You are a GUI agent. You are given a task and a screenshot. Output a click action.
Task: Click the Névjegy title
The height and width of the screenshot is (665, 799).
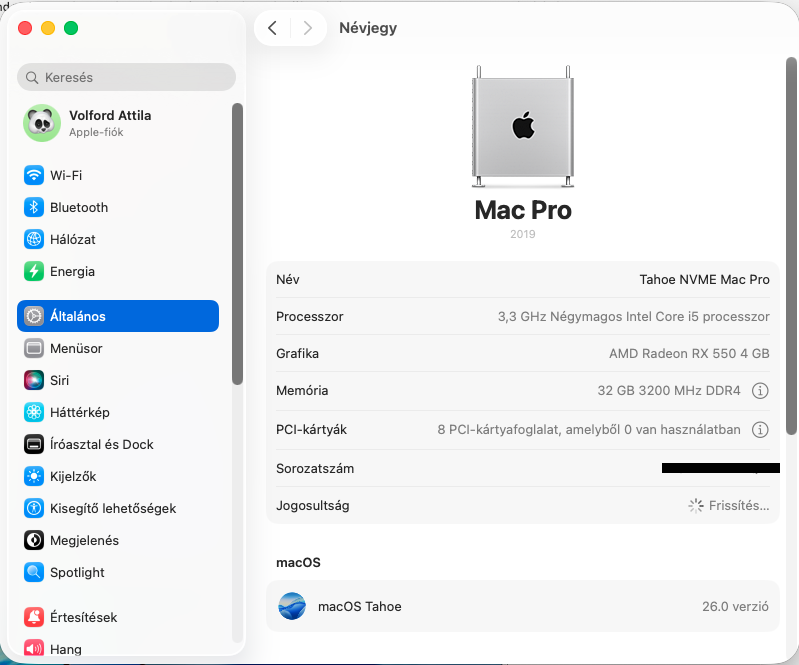368,28
